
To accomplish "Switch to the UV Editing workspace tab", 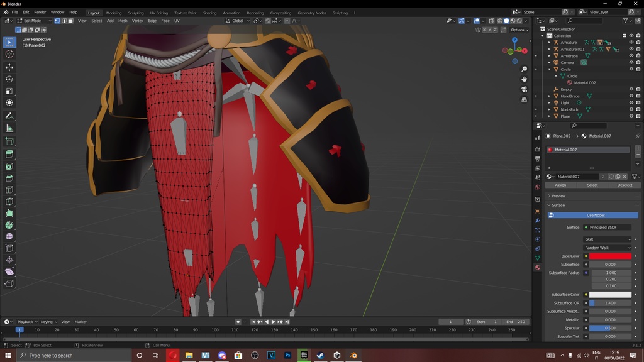I will click(158, 12).
